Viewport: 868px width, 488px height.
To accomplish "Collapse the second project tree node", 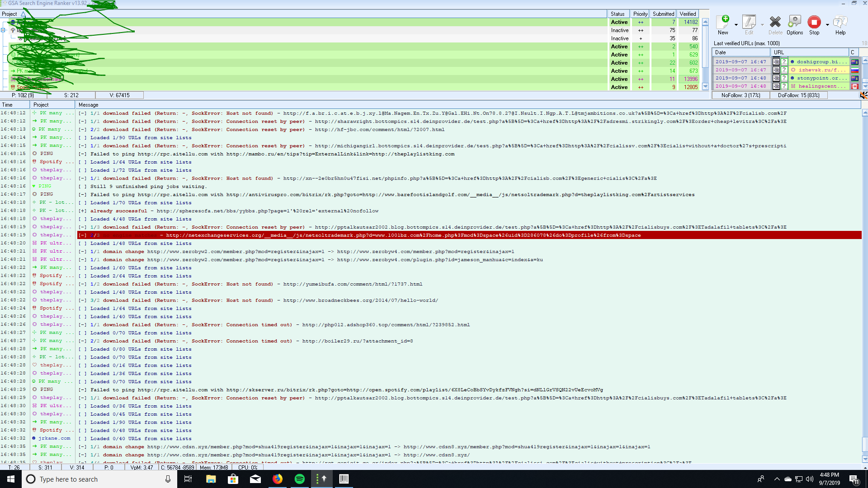I will [x=3, y=30].
